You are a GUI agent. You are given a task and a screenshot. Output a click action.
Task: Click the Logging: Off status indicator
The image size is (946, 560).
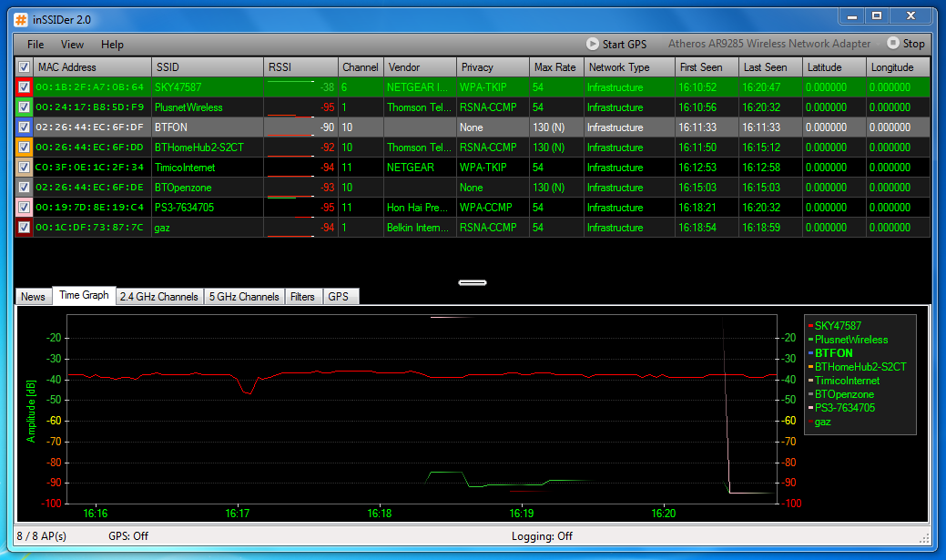click(x=542, y=535)
